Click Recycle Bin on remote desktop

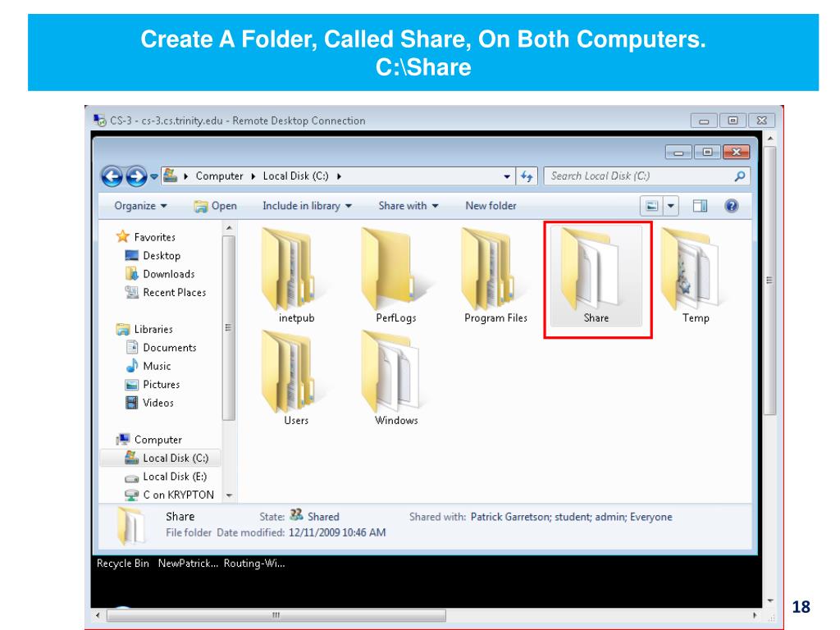[x=123, y=563]
